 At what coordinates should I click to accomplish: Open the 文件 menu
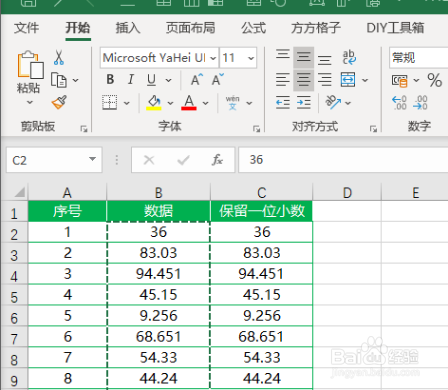pos(26,28)
